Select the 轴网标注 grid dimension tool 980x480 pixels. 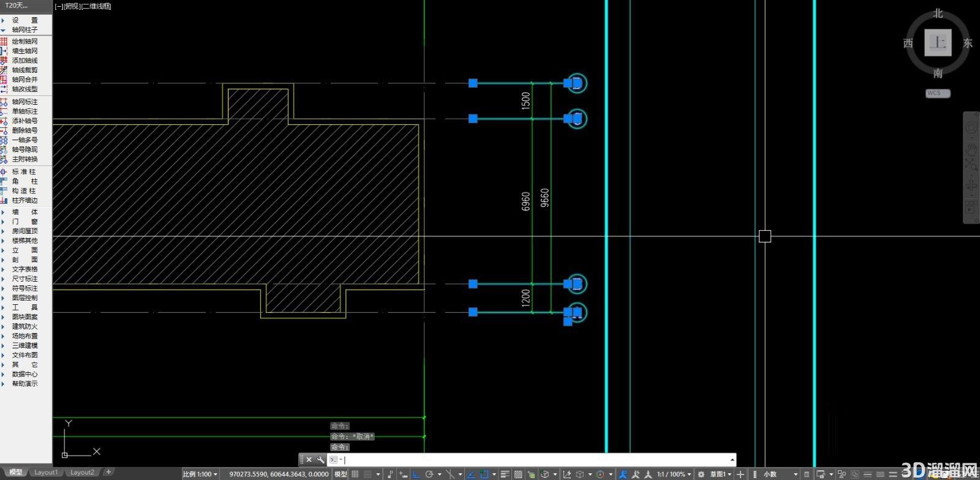tap(24, 102)
